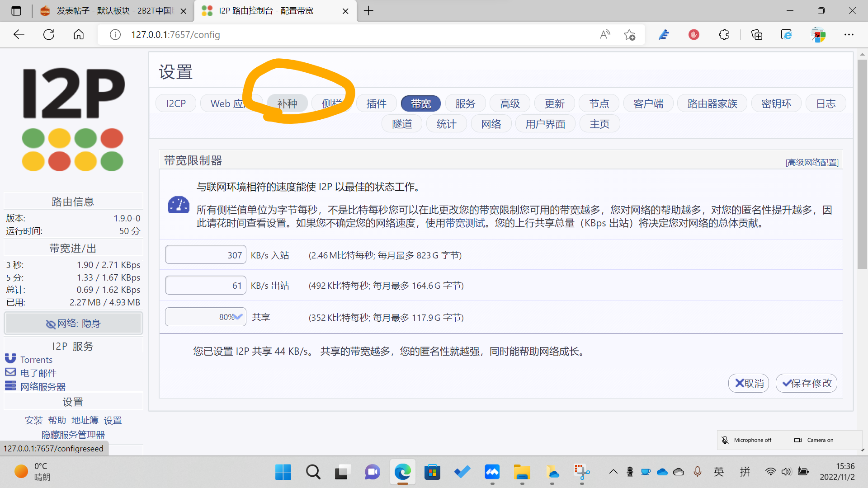Add this page to favorites
Screen dimensions: 868x488
click(629, 34)
